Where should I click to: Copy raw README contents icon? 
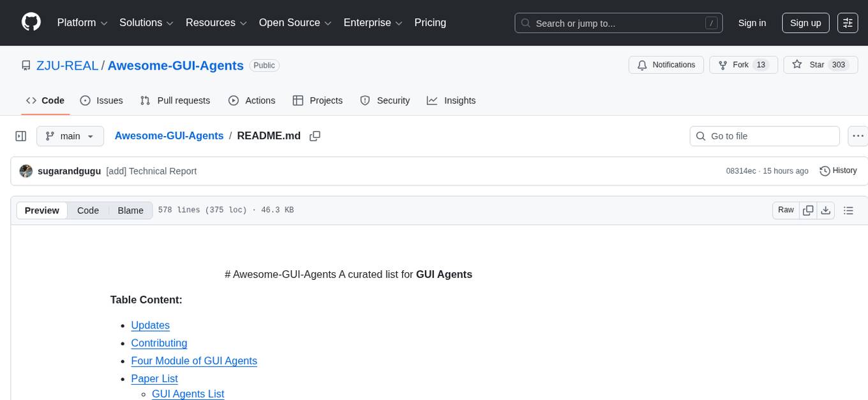(808, 210)
